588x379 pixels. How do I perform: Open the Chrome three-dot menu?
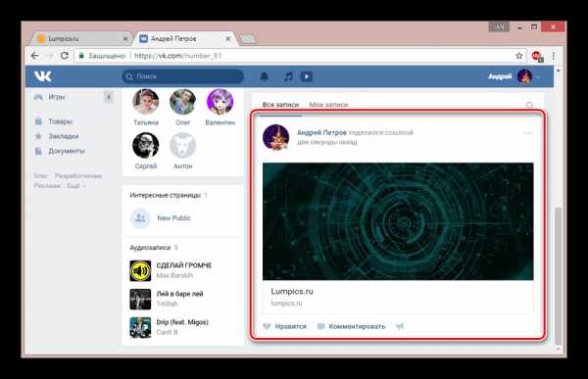(554, 56)
